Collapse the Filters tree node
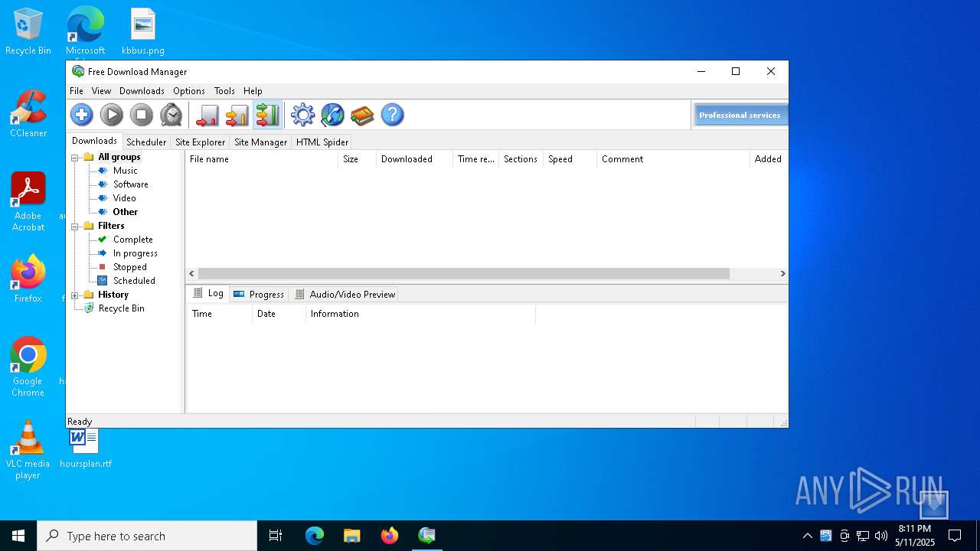This screenshot has height=551, width=980. coord(75,227)
